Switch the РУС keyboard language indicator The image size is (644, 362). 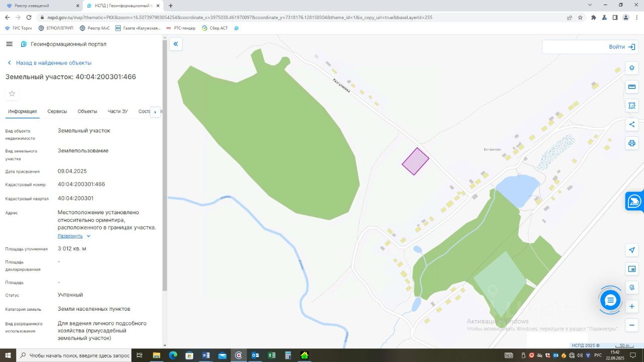599,355
